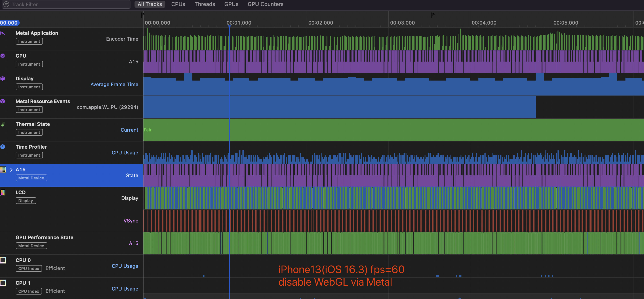Click the Efficient label for CPU 1
Screen dimensions: 644x299
point(55,291)
